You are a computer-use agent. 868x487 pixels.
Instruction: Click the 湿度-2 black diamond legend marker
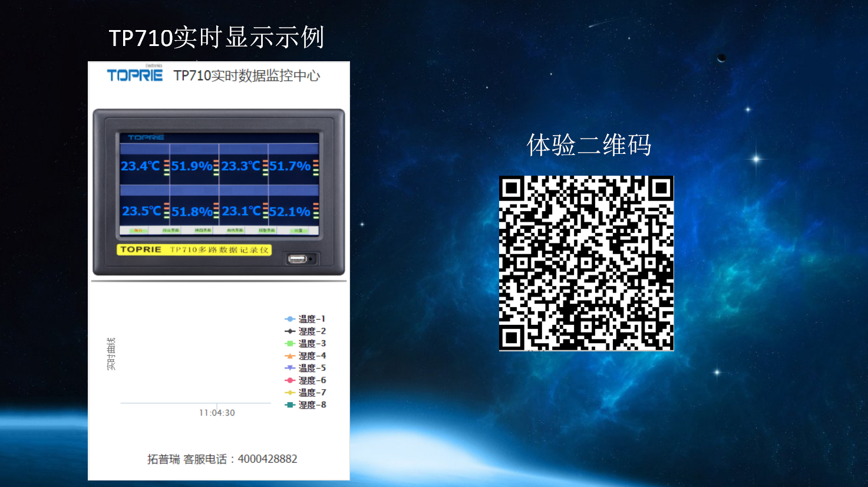click(x=290, y=331)
